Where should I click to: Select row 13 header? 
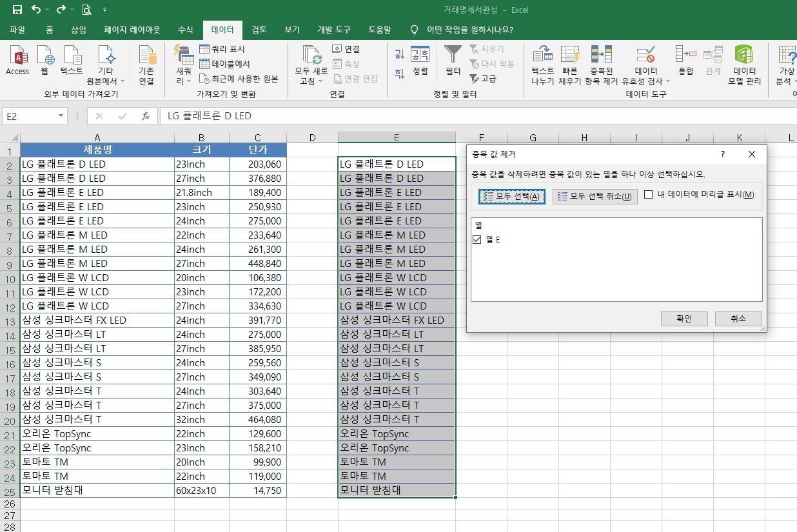click(x=10, y=320)
